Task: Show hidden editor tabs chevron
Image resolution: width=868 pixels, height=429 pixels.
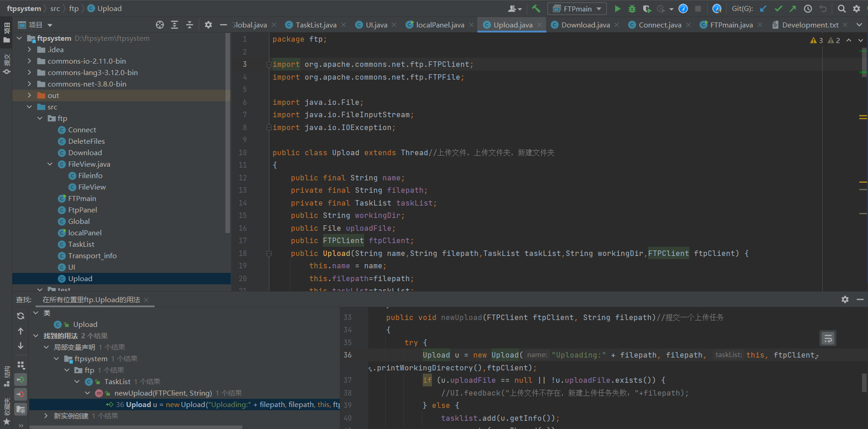Action: point(859,25)
